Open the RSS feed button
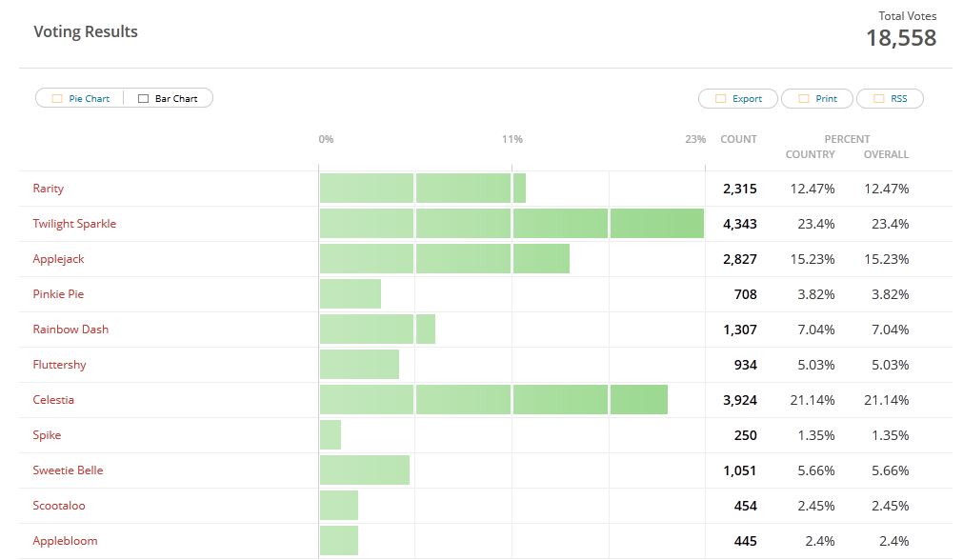963x560 pixels. tap(890, 98)
